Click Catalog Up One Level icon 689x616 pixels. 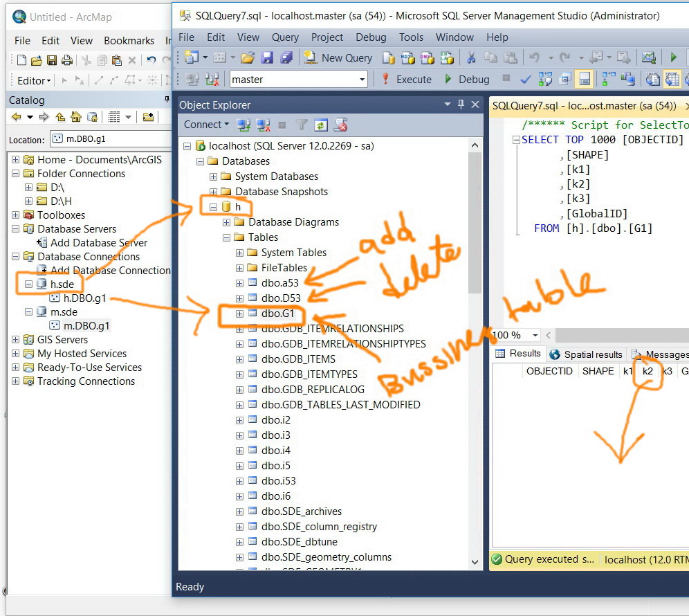[x=60, y=117]
